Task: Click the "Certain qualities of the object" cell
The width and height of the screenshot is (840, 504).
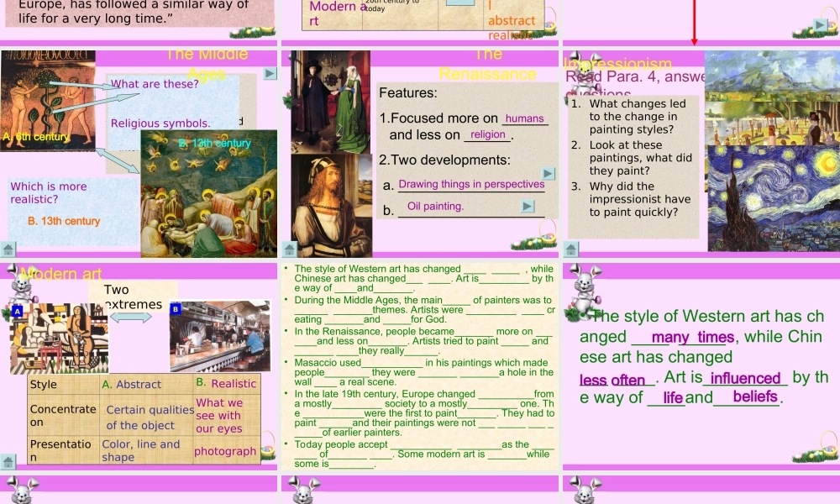Action: (146, 417)
